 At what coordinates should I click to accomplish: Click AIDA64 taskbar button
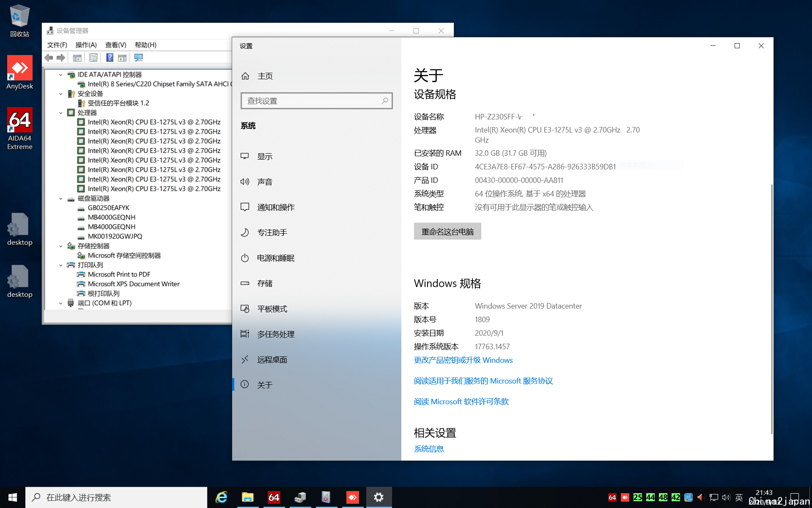274,497
